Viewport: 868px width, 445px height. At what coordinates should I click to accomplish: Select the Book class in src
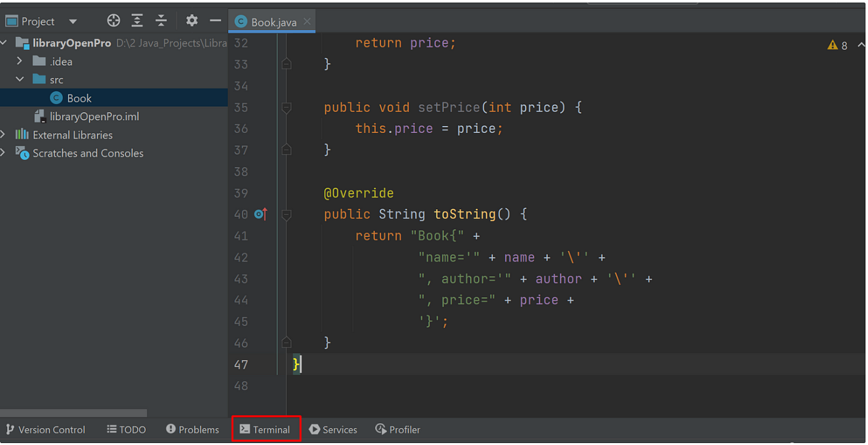[79, 98]
